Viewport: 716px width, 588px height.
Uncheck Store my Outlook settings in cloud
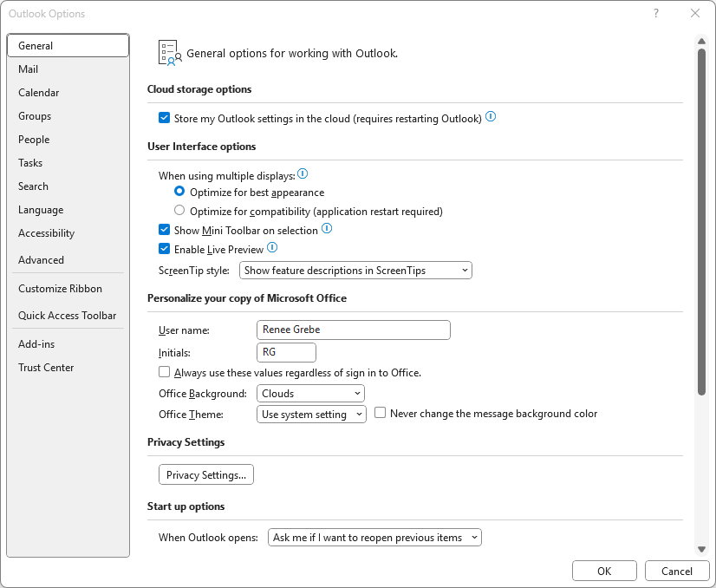[165, 118]
